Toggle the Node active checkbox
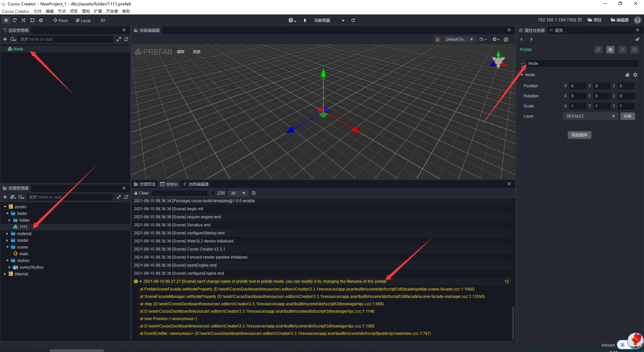 [x=523, y=63]
